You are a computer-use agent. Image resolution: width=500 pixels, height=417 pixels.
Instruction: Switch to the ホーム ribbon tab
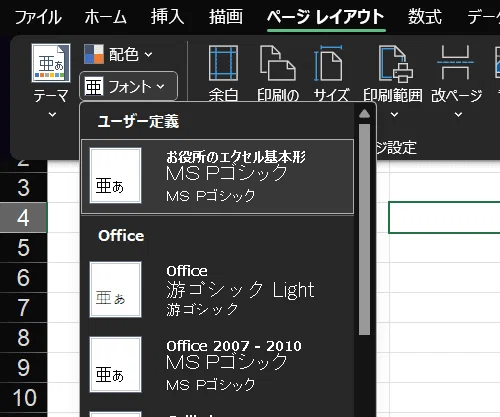tap(105, 17)
